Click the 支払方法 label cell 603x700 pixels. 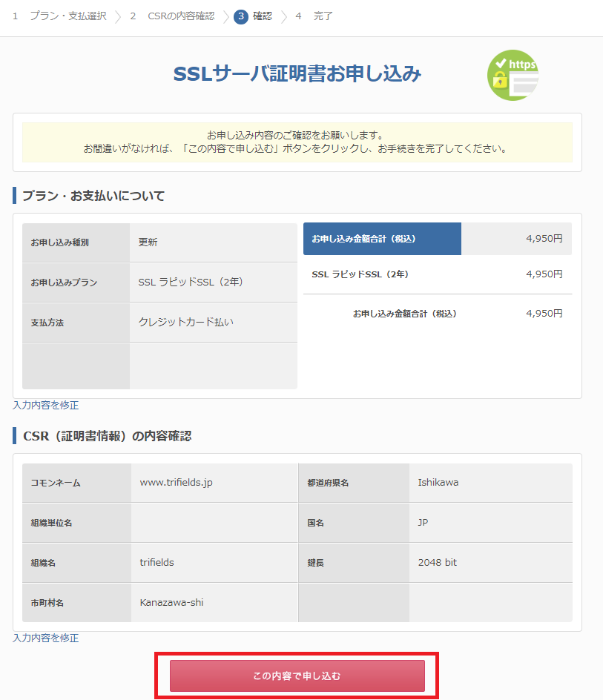coord(76,323)
